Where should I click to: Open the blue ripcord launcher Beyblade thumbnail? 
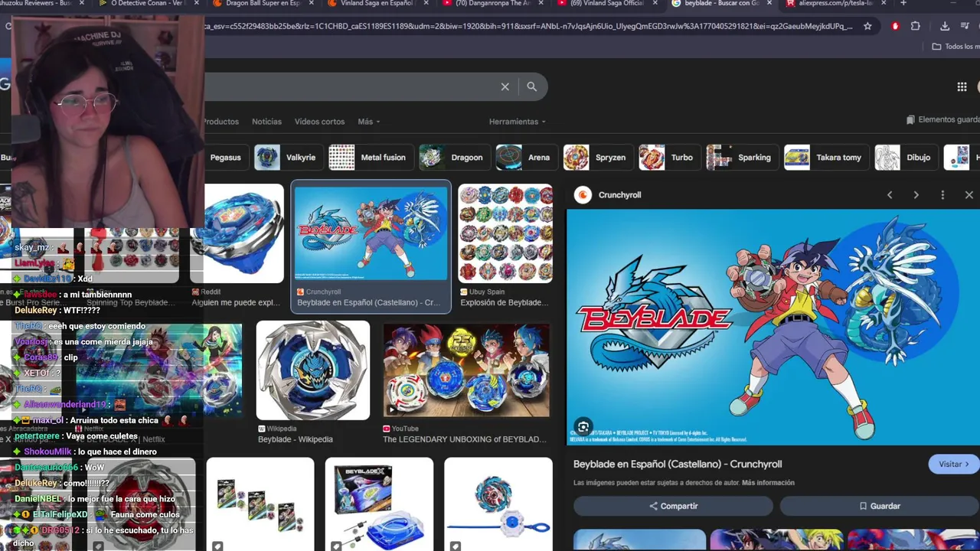tap(498, 504)
